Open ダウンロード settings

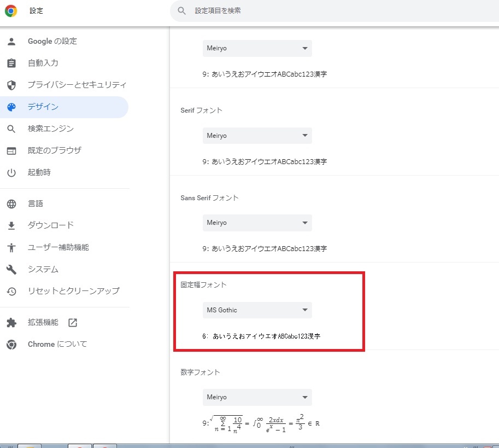(51, 225)
